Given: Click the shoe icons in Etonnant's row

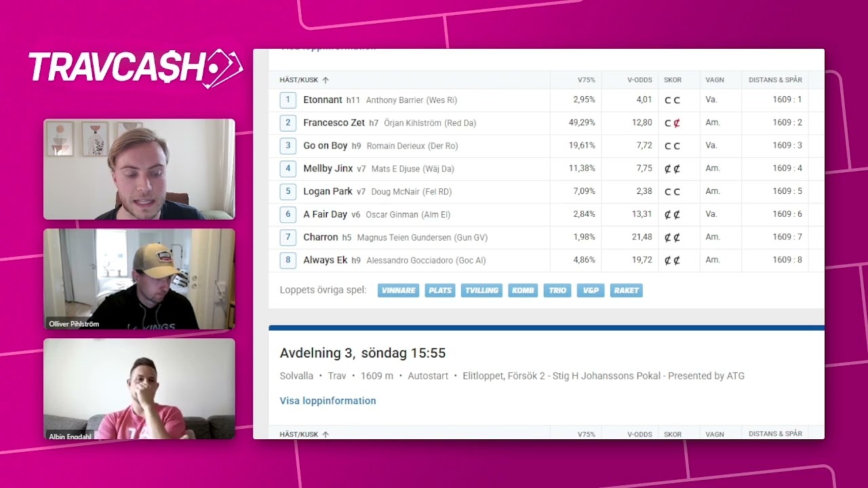Looking at the screenshot, I should tap(672, 100).
